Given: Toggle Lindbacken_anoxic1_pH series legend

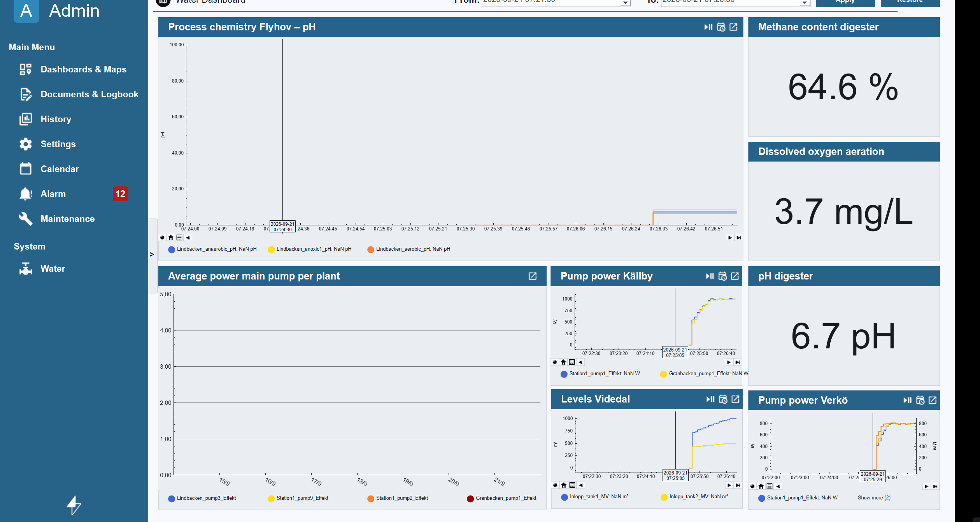Looking at the screenshot, I should 310,249.
